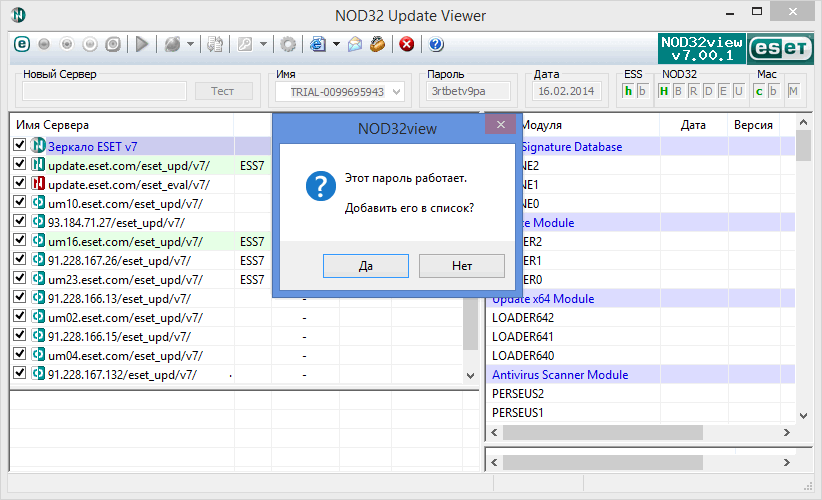Click the Internet Explorer browser toolbar icon
This screenshot has height=500, width=822.
318,44
